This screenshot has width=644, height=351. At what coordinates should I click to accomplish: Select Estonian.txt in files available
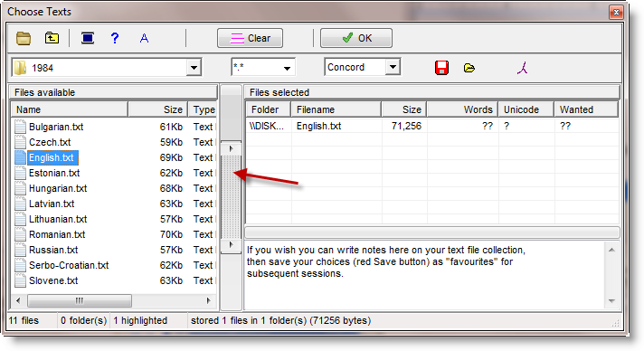pyautogui.click(x=54, y=173)
